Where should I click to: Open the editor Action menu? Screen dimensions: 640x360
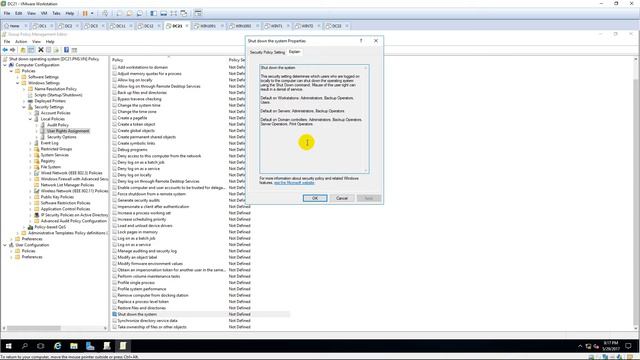pyautogui.click(x=21, y=42)
